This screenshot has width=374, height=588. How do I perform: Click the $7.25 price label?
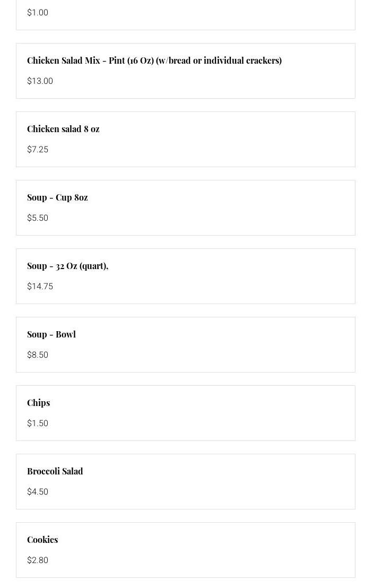38,150
